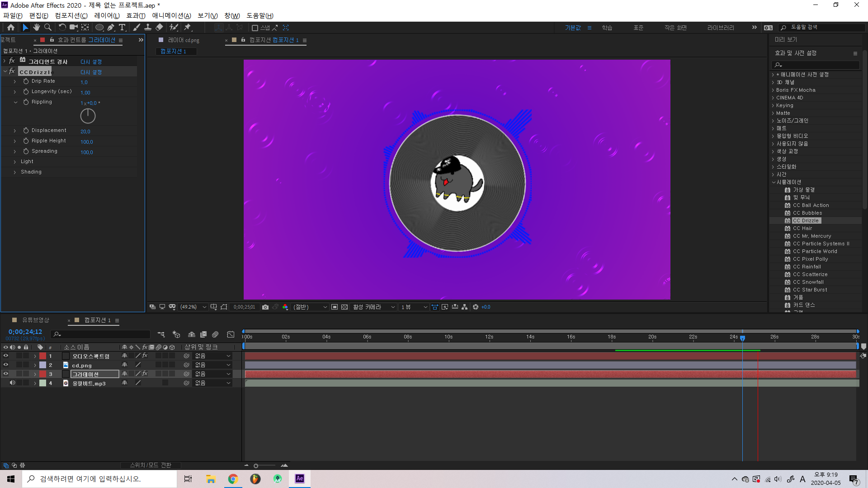Open composition mini-flowchart icon in timeline
This screenshot has height=488, width=868.
(x=161, y=334)
